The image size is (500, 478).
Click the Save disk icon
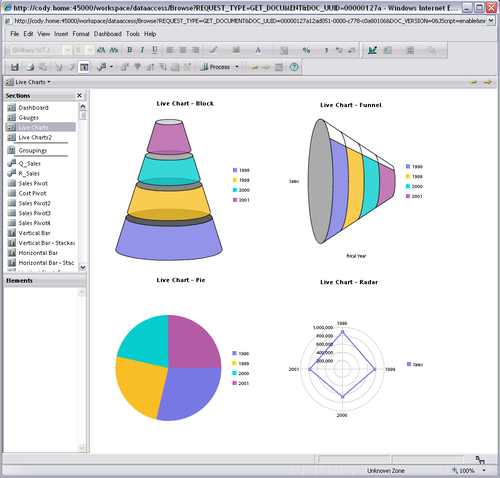click(14, 67)
